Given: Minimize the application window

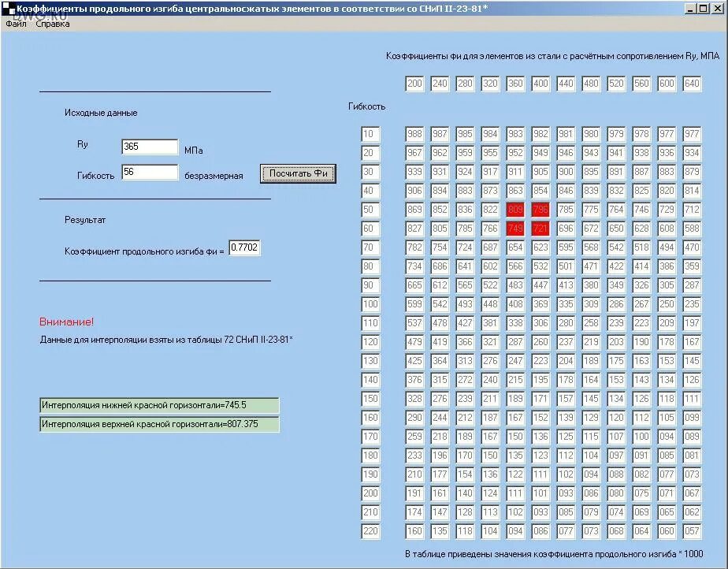Looking at the screenshot, I should [691, 9].
